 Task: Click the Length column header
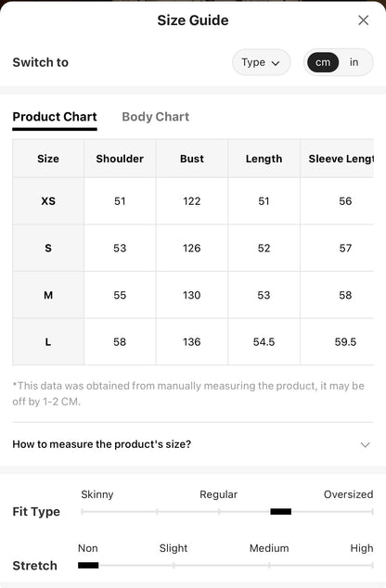point(264,159)
